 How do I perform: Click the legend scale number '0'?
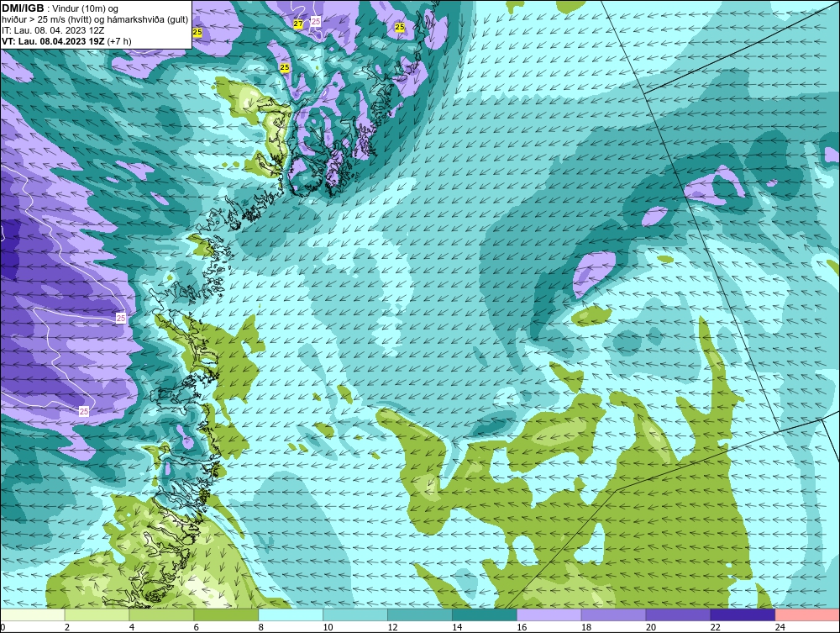coord(3,627)
